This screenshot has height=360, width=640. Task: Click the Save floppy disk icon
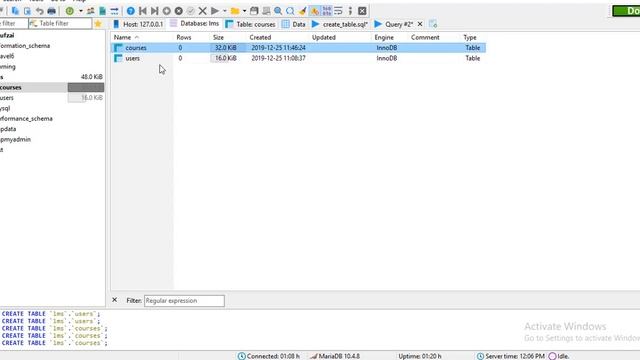(254, 11)
